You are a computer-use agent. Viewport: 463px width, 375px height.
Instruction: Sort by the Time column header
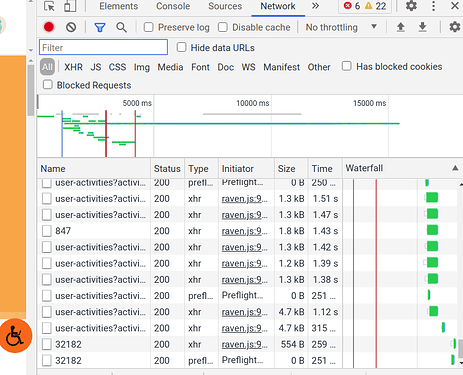[325, 168]
